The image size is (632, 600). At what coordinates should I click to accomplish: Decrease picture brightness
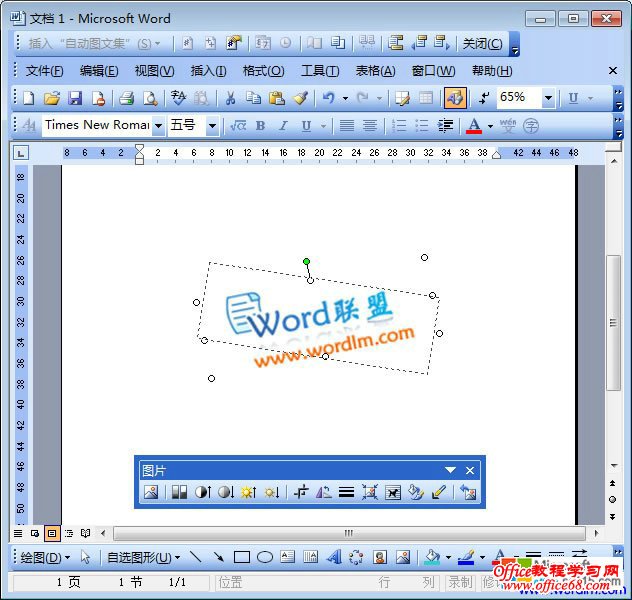click(272, 492)
